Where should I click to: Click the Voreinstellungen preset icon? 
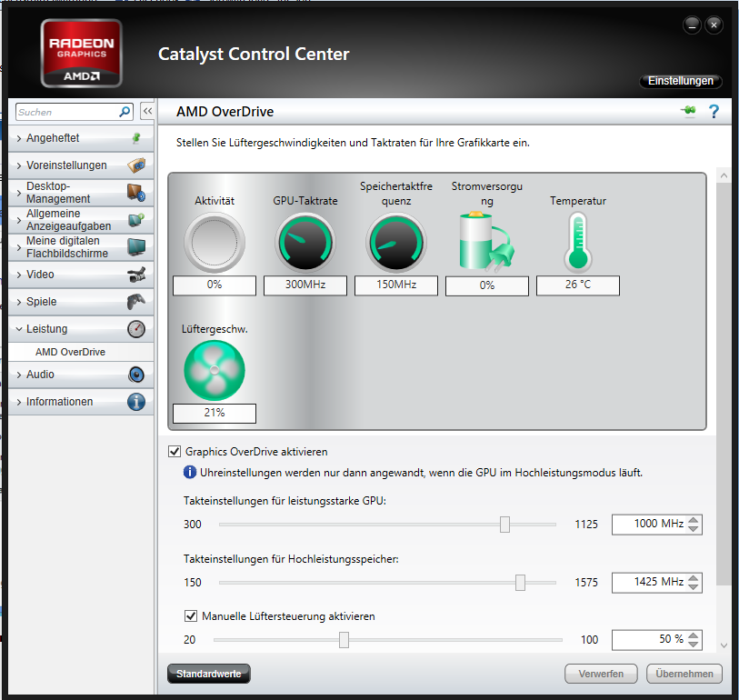click(136, 165)
